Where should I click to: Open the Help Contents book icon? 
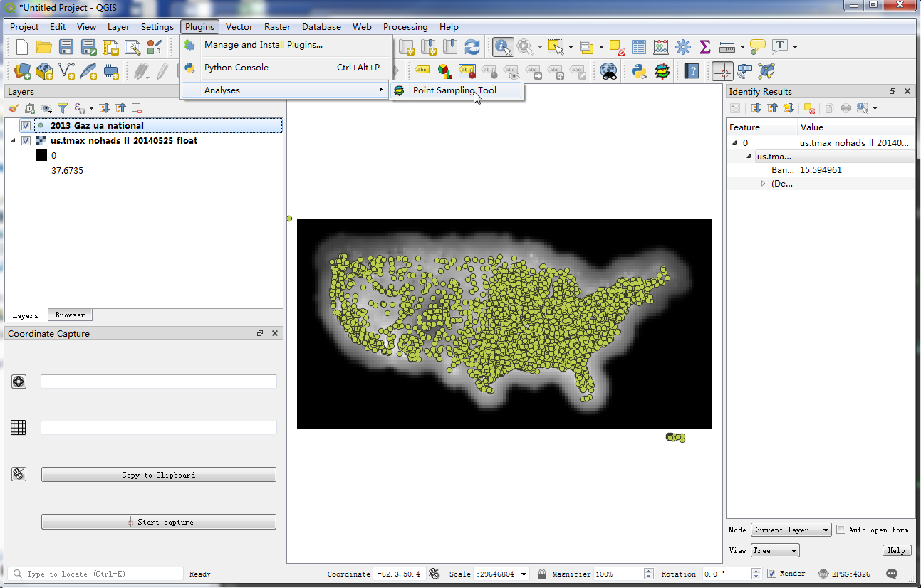692,70
